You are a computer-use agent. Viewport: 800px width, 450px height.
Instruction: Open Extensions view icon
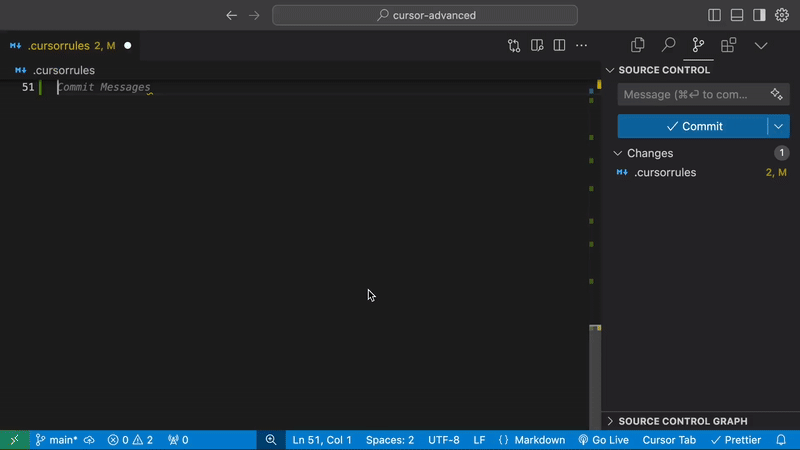(x=729, y=45)
